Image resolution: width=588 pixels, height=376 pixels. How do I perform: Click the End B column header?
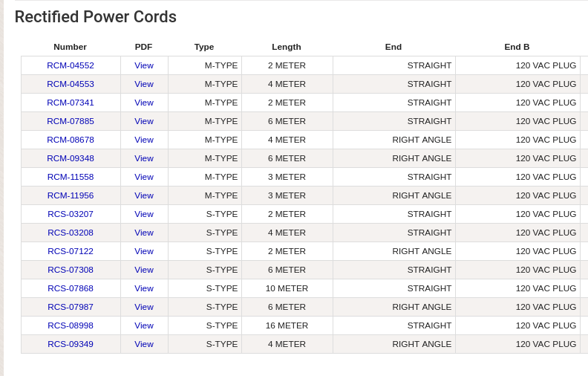click(x=517, y=47)
